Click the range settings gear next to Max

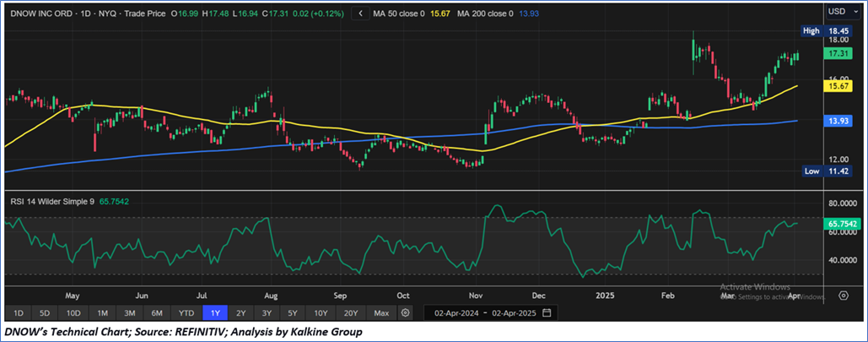pos(405,313)
